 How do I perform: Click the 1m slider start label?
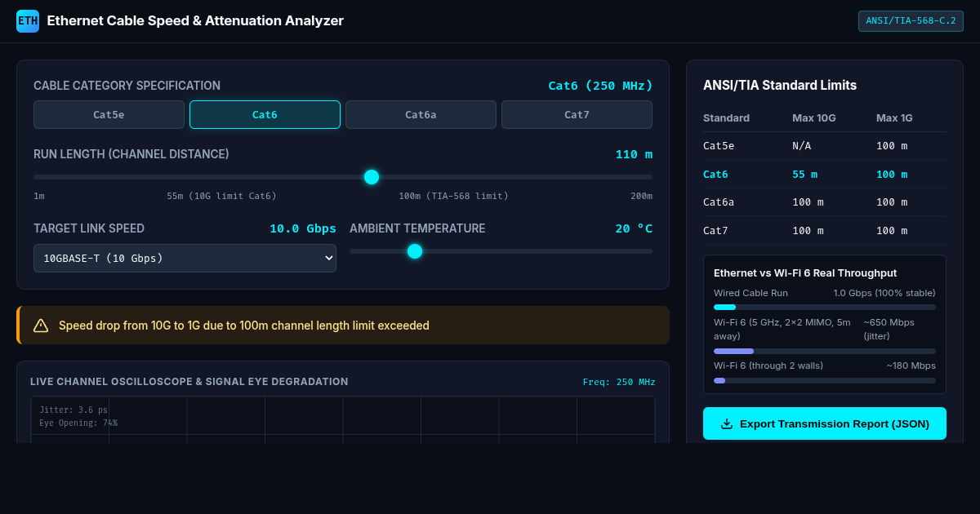tap(39, 196)
